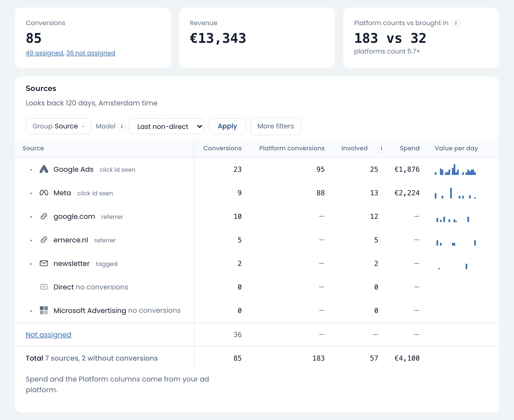Click total spend €4,100

click(407, 358)
